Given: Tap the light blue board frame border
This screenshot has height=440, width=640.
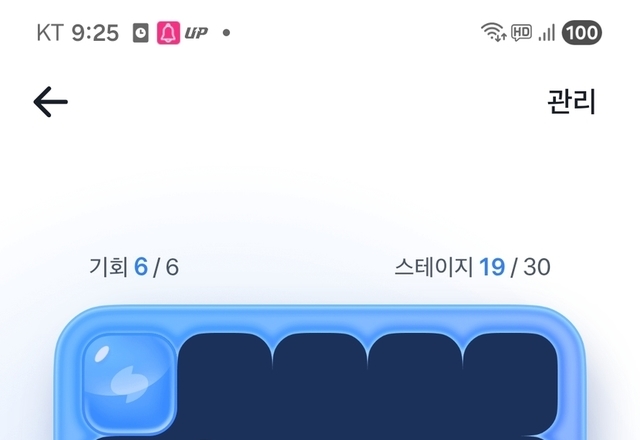Looking at the screenshot, I should [x=320, y=319].
